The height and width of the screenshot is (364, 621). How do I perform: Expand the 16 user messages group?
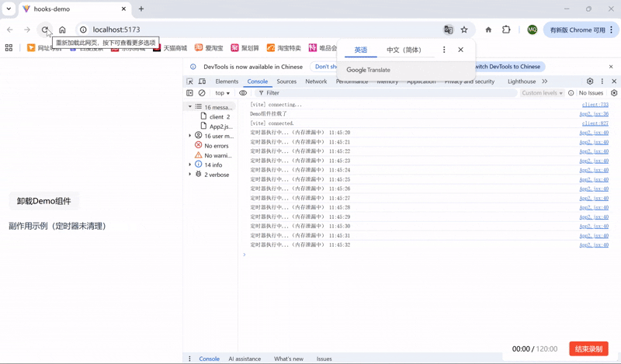click(x=189, y=136)
